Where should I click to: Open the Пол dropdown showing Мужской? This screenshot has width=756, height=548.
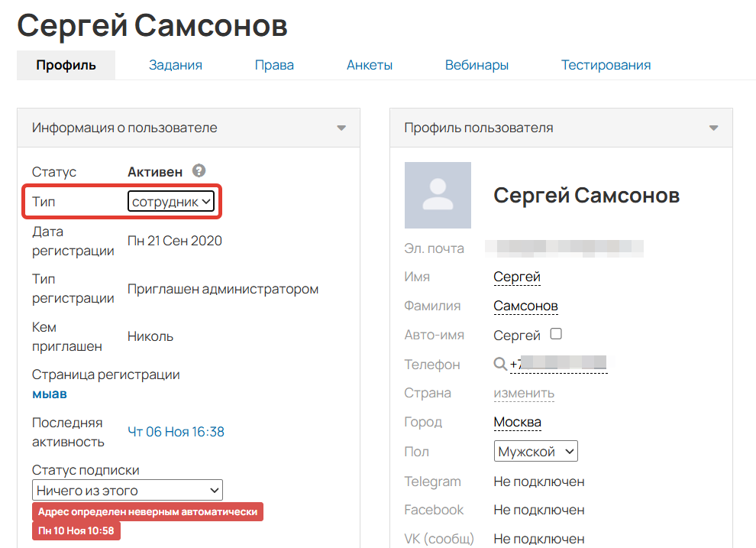(535, 451)
